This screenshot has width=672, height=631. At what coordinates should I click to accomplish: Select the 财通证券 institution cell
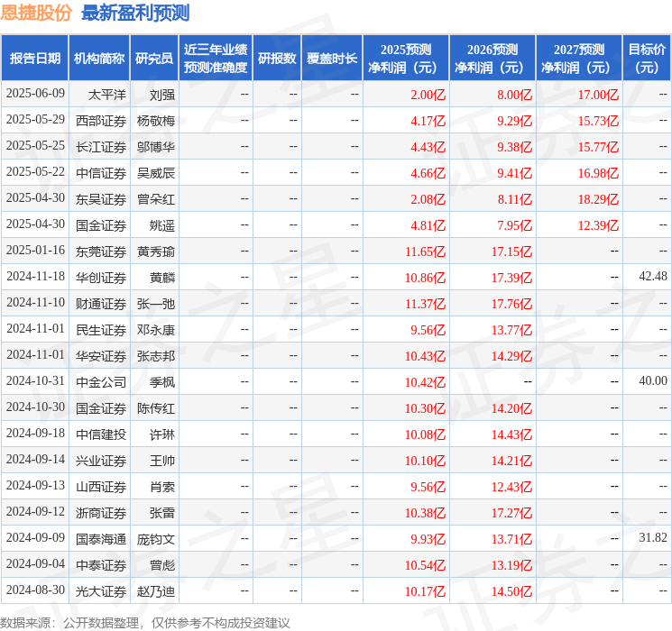point(101,303)
